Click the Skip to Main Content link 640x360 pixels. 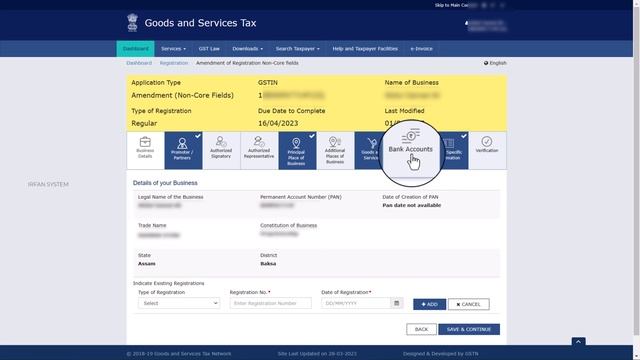455,5
